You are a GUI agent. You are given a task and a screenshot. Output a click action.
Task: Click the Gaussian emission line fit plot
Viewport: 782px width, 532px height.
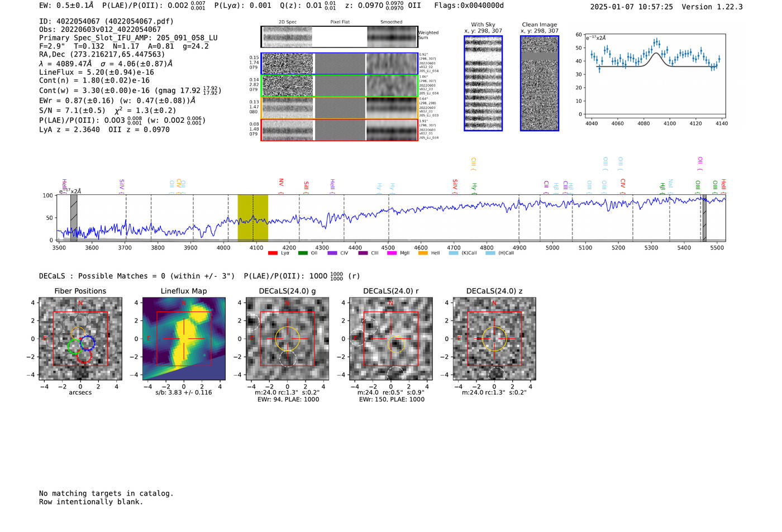[x=655, y=76]
